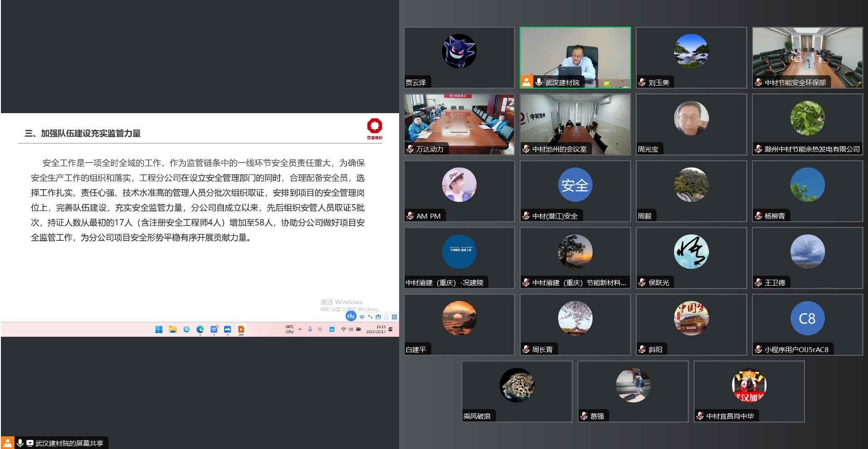
Task: Open File Explorer from the taskbar
Action: [173, 330]
